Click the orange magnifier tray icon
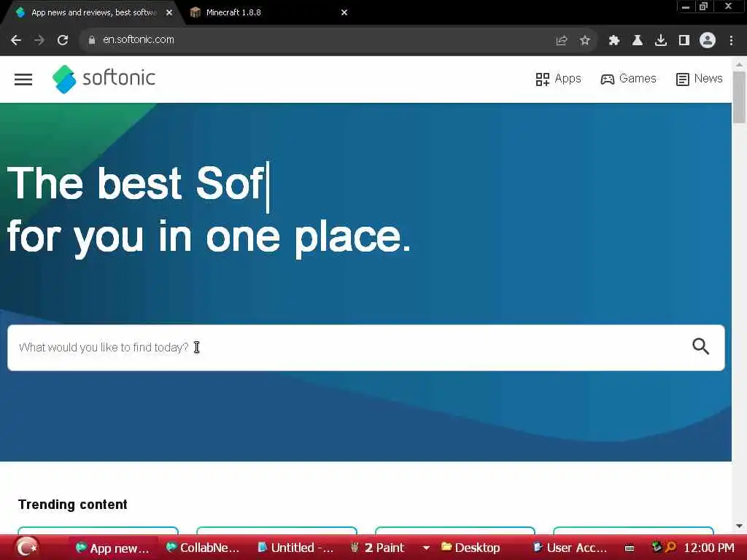747x560 pixels. tap(671, 547)
